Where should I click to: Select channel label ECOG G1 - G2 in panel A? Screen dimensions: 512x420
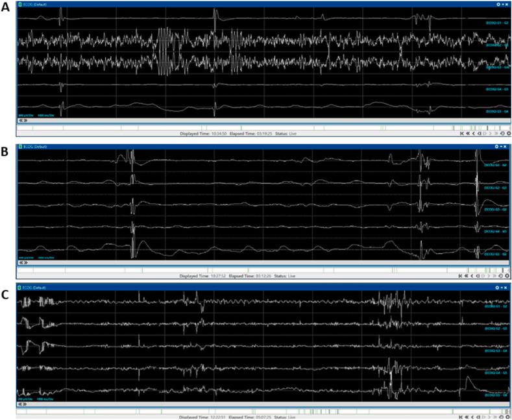496,23
